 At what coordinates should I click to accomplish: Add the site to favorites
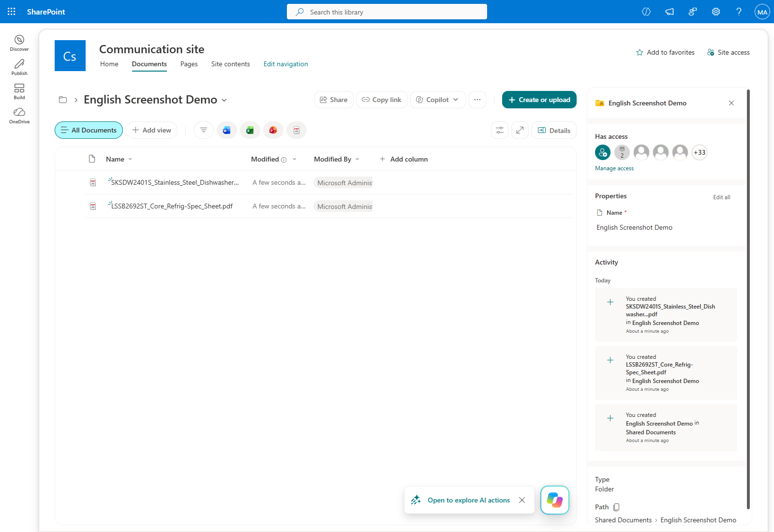pos(665,52)
